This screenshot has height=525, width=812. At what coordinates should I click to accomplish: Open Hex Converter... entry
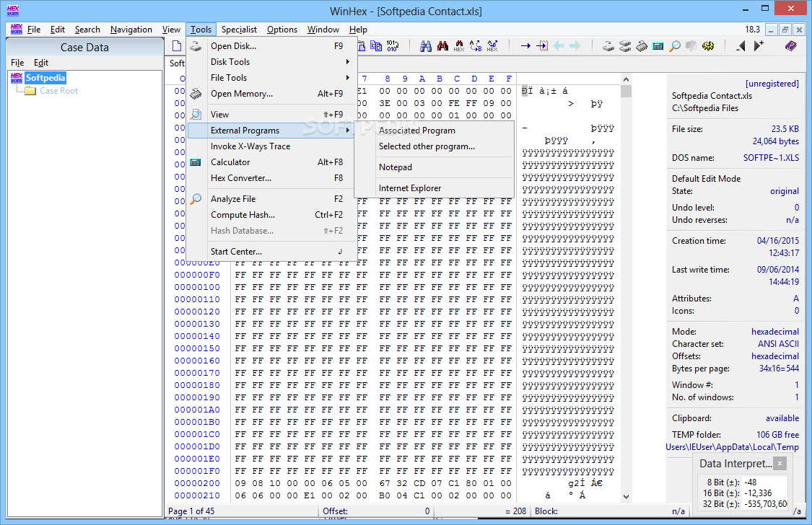(271, 178)
